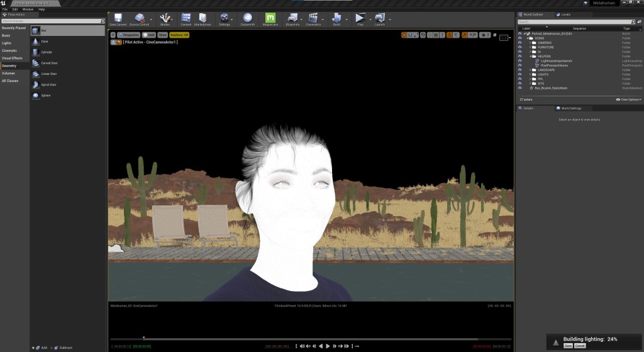This screenshot has width=644, height=352.
Task: Toggle Realtime Off in the viewport
Action: pos(179,35)
